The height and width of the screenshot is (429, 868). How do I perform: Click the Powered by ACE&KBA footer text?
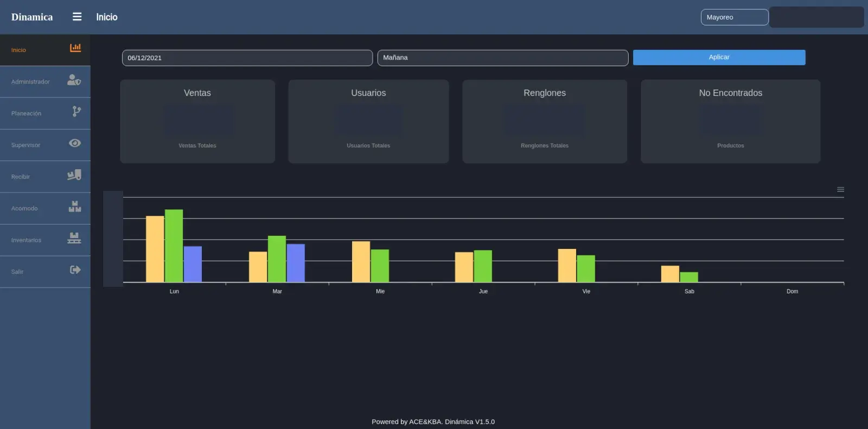coord(433,421)
